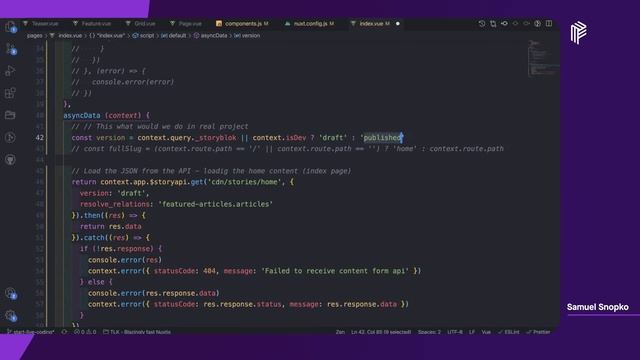Click the open changes icon in the editor toolbar
The image size is (640, 360).
pyautogui.click(x=493, y=24)
